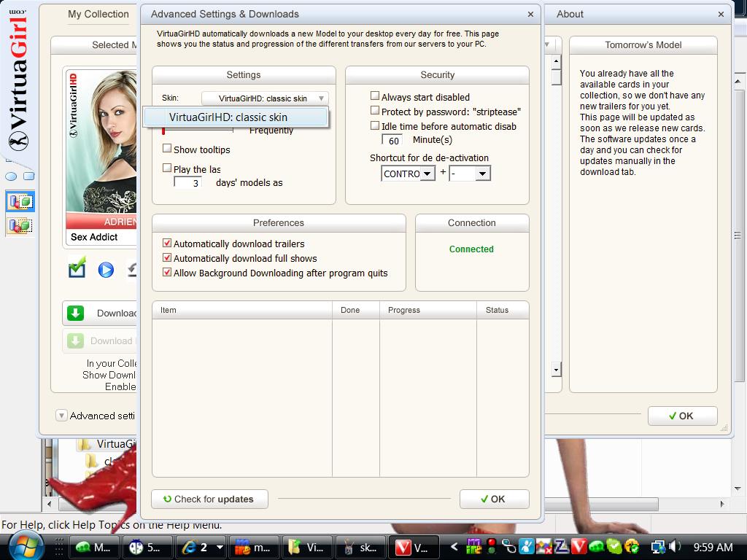Click the Z icon in the system tray
747x560 pixels.
point(561,546)
